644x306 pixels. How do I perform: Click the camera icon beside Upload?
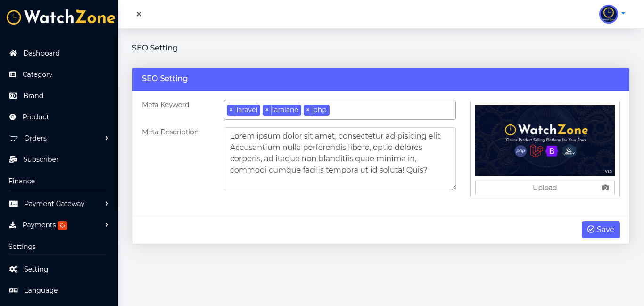605,188
